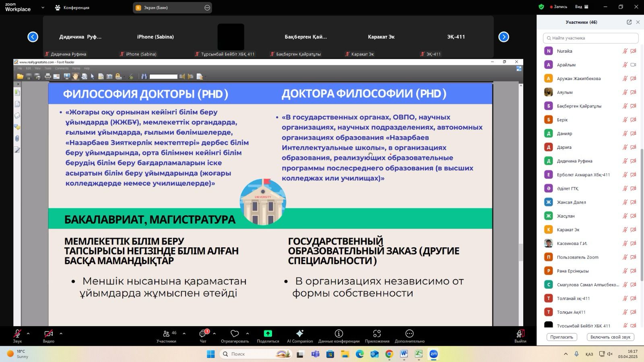The height and width of the screenshot is (362, 644).
Task: Expand audio options arrow next to Звук
Action: point(28,333)
